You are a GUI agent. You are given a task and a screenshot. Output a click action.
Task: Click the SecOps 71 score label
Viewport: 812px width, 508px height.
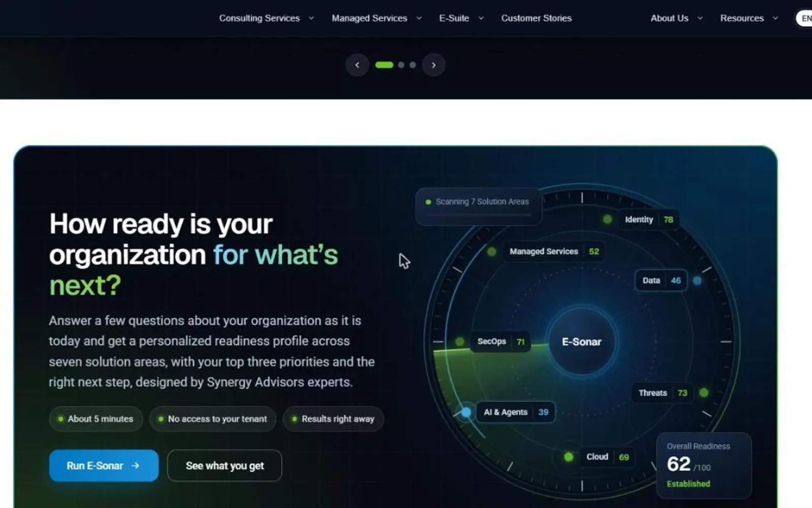coord(500,341)
